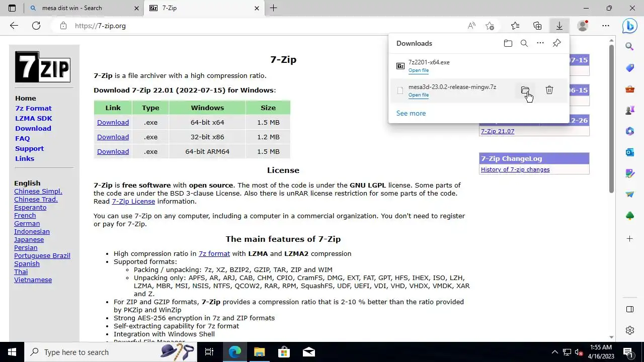Open sidebar Outlook icon
This screenshot has height=362, width=644.
coord(630,152)
